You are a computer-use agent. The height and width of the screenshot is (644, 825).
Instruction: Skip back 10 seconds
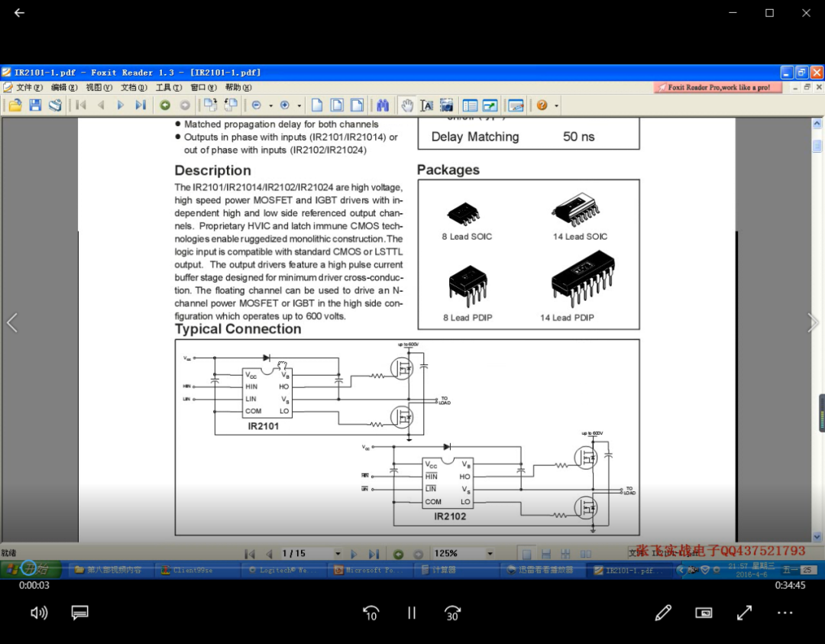(x=371, y=613)
